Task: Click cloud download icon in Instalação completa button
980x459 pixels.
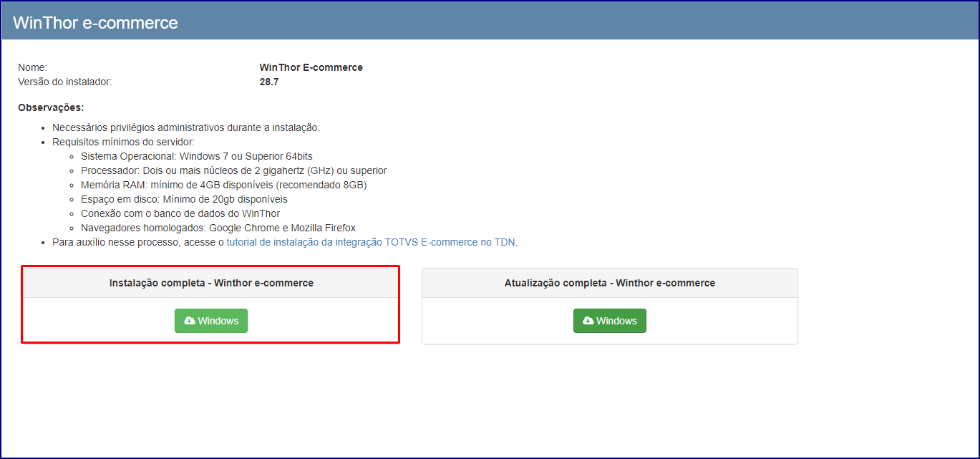Action: (x=190, y=321)
